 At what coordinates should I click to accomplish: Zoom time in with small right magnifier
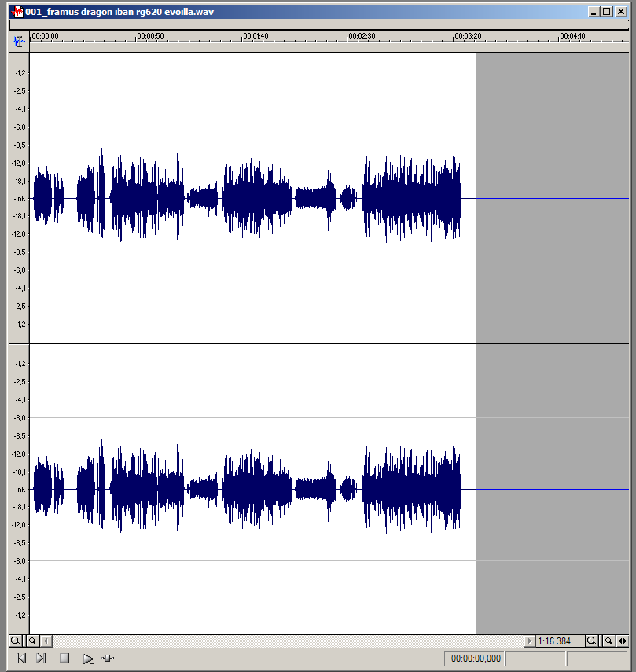(x=608, y=641)
